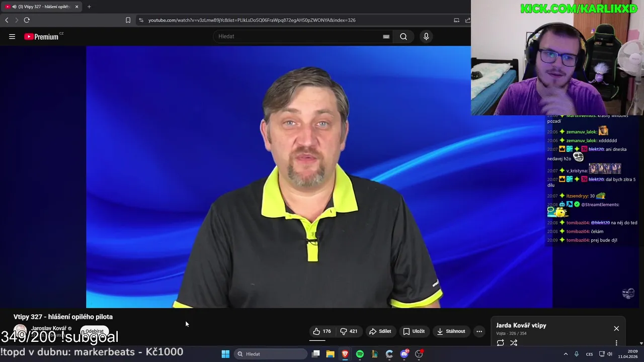Open OBS Studio from the taskbar
Image resolution: width=644 pixels, height=362 pixels.
tap(419, 354)
